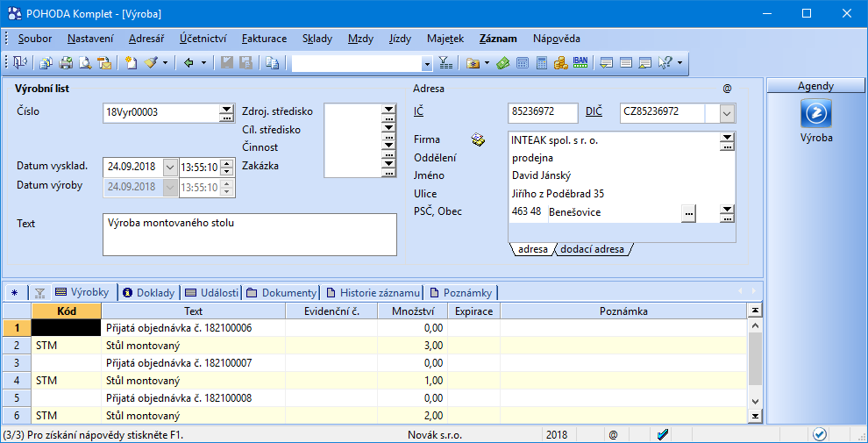Open the Soubor menu
The height and width of the screenshot is (443, 868).
point(35,39)
